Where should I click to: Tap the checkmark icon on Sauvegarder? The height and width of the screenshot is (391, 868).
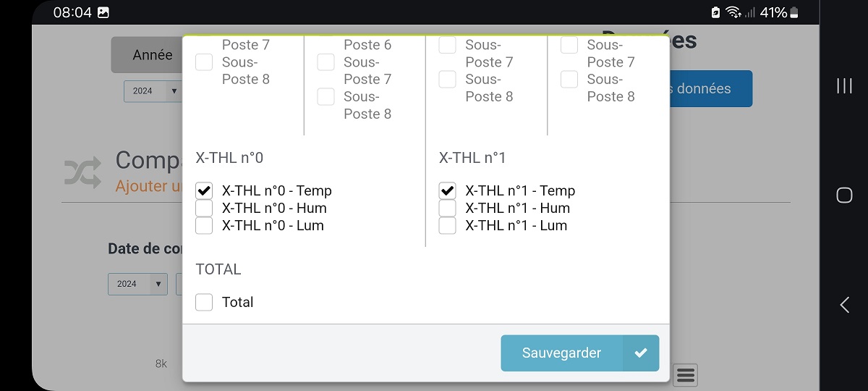click(x=640, y=353)
